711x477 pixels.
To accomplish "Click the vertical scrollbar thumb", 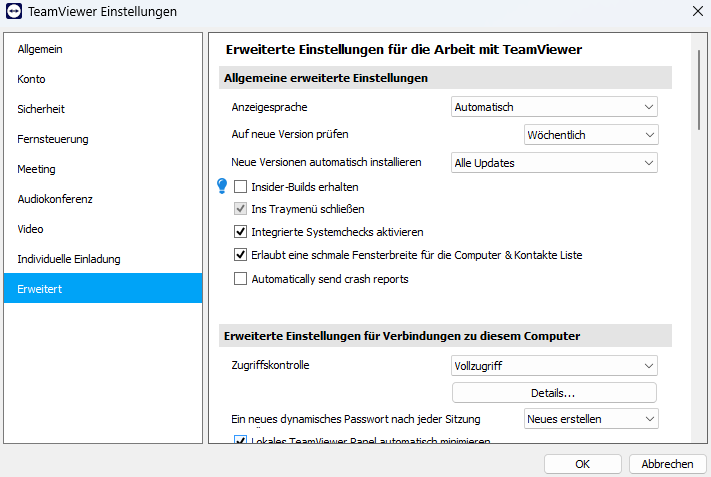I will pyautogui.click(x=699, y=91).
